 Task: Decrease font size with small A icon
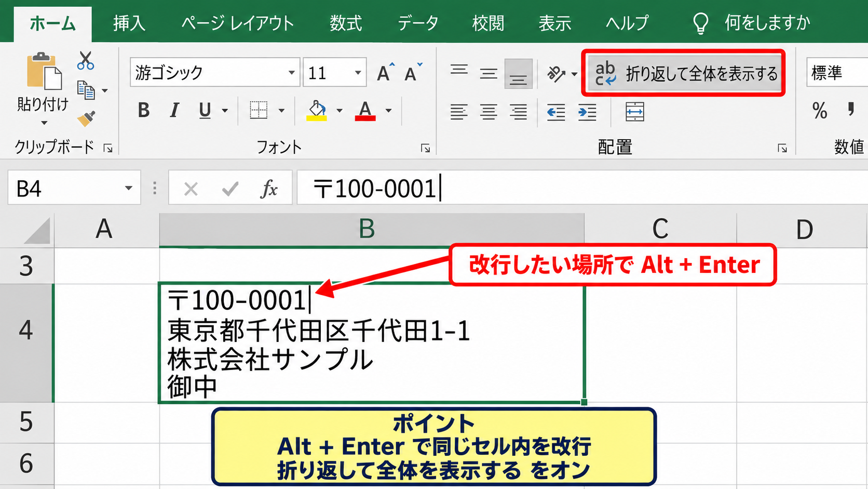pyautogui.click(x=413, y=72)
